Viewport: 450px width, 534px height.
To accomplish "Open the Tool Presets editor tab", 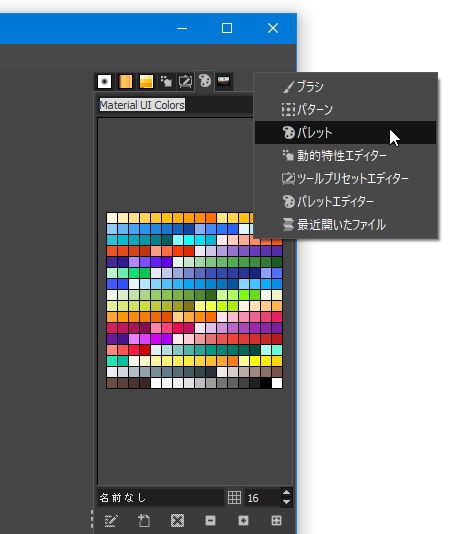I will (x=185, y=82).
